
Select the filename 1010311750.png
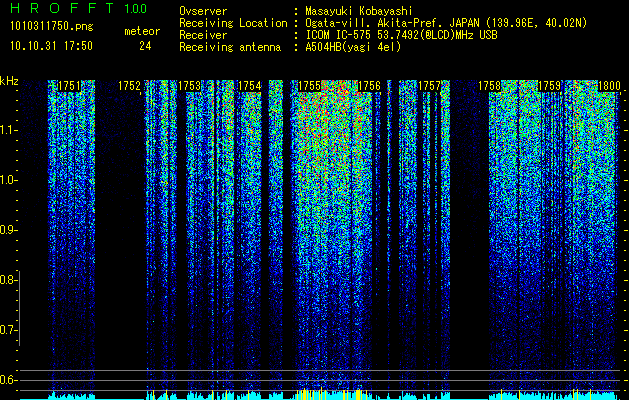click(52, 26)
